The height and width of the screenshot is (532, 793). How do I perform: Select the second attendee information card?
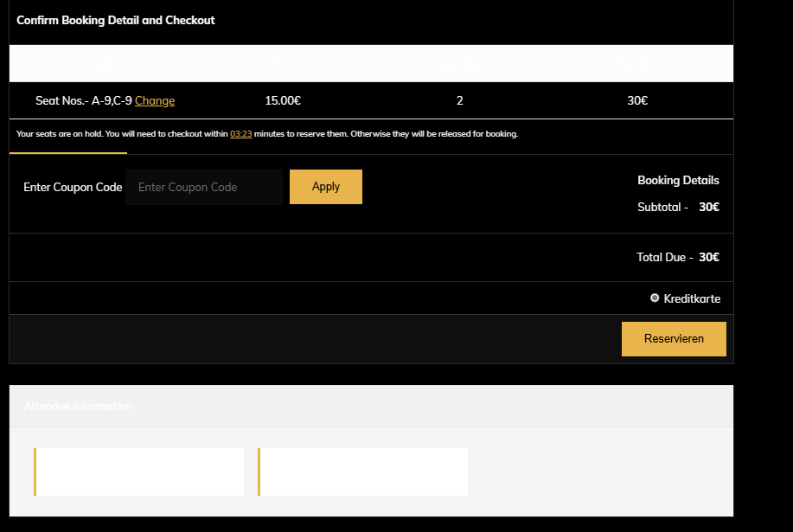pos(363,471)
